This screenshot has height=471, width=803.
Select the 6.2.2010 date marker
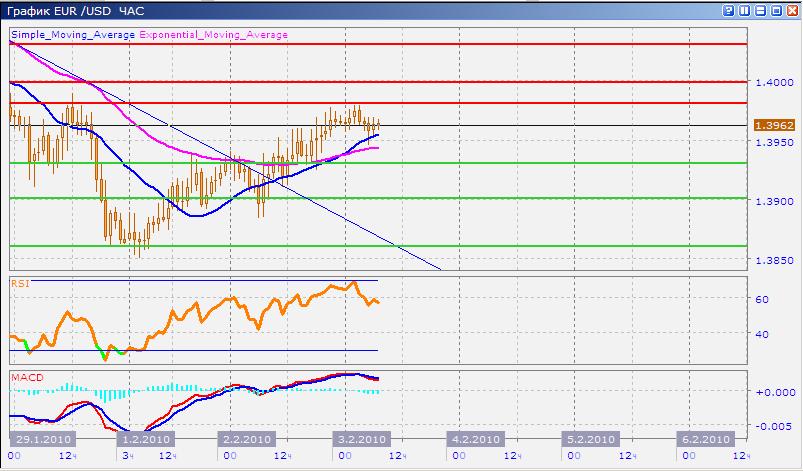tap(706, 439)
